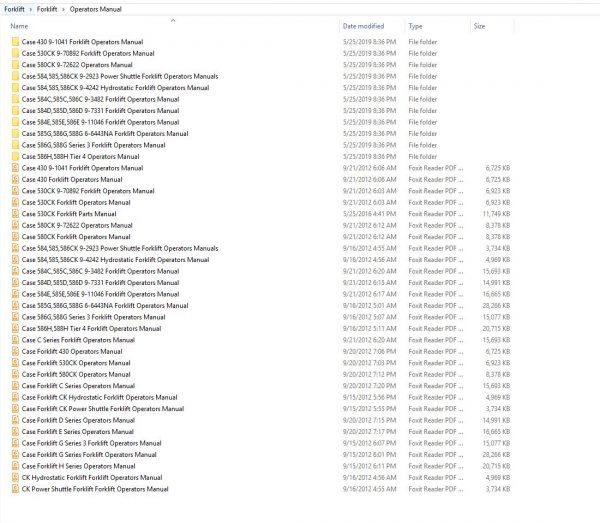Select Case Forklift CK Power Shuttle Forklift Operators Manual
This screenshot has height=523, width=600.
pos(103,409)
